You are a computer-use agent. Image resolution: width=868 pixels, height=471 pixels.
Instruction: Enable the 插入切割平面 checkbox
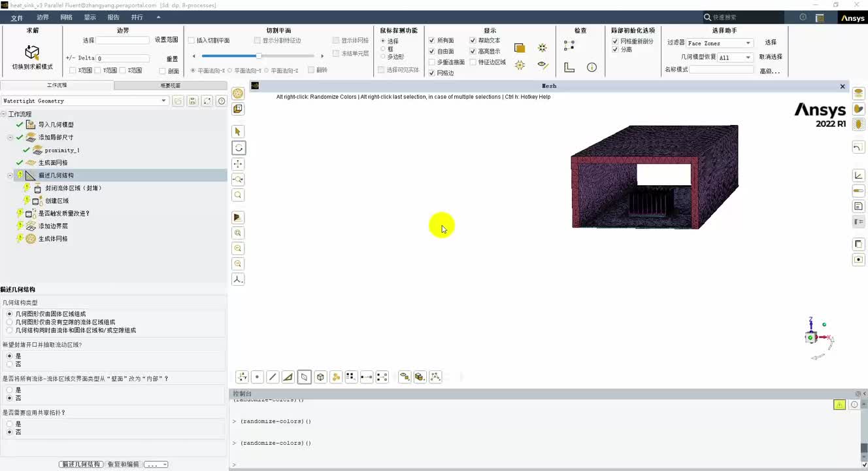(192, 41)
